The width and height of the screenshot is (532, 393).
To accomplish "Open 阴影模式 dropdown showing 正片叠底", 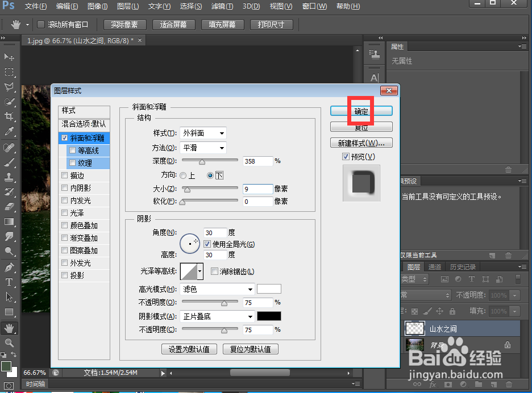I will tap(217, 317).
